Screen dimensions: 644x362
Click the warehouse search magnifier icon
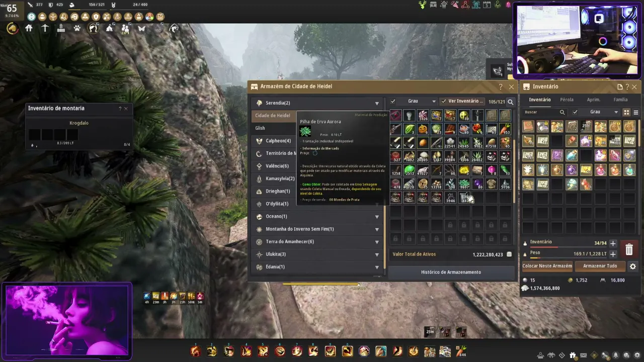pos(510,102)
